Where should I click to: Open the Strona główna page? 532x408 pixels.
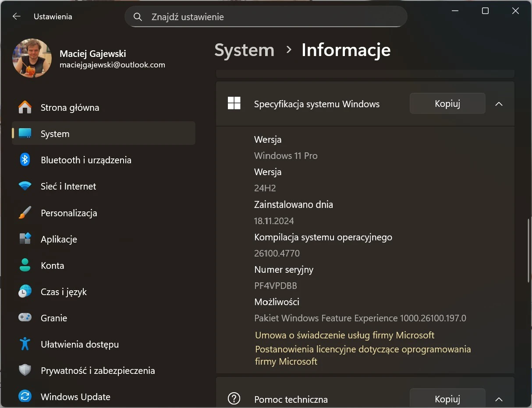coord(103,107)
